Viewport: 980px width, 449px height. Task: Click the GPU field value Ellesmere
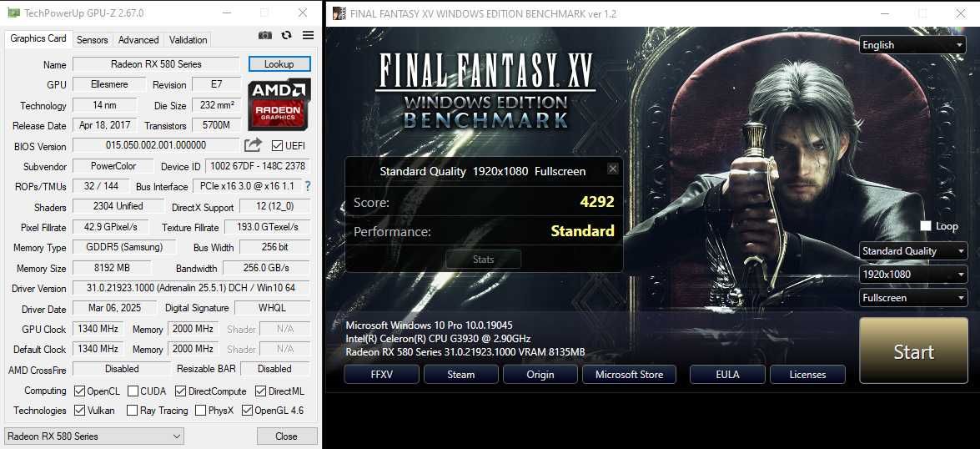pyautogui.click(x=110, y=84)
